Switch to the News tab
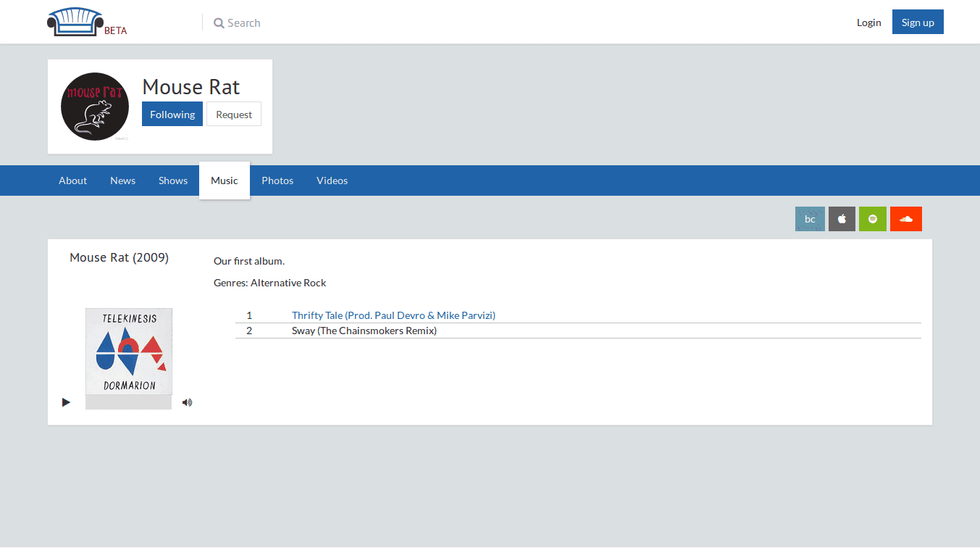This screenshot has width=980, height=556. [123, 181]
